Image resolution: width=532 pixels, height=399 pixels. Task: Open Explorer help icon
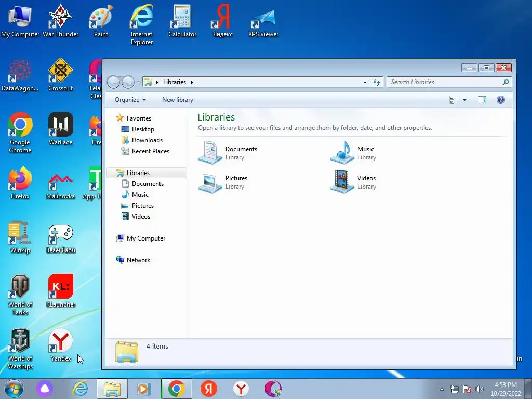pos(501,100)
